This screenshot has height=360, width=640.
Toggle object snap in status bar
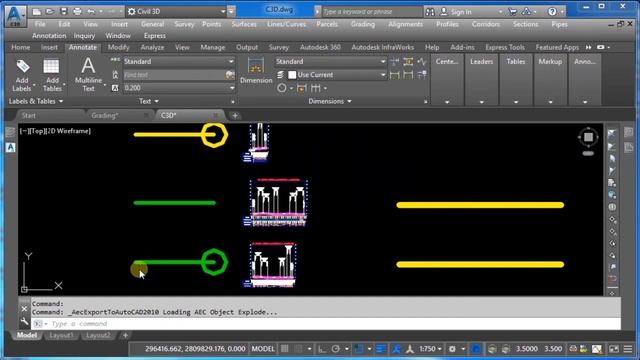358,349
